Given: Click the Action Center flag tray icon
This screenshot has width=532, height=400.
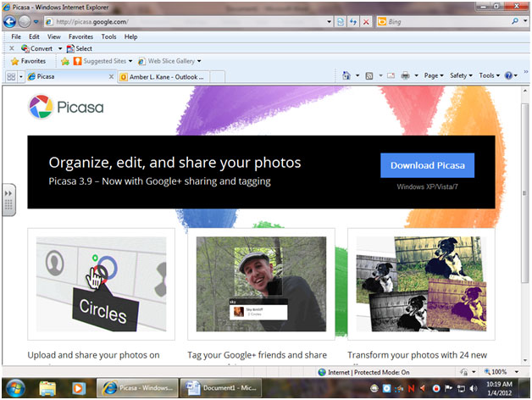Looking at the screenshot, I should [448, 388].
